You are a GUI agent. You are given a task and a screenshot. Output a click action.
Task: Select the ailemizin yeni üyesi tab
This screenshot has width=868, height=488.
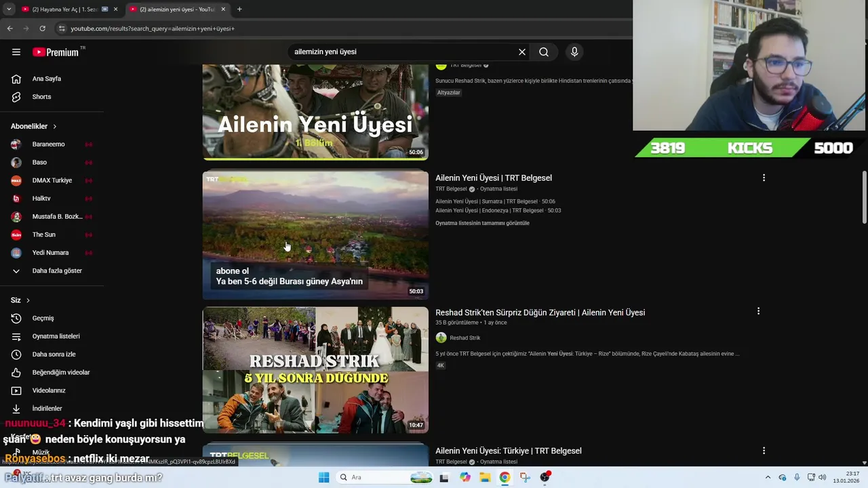[176, 9]
